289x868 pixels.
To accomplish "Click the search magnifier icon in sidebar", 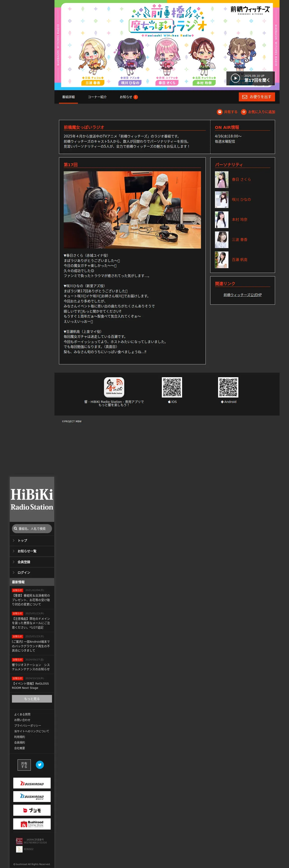I will (16, 529).
